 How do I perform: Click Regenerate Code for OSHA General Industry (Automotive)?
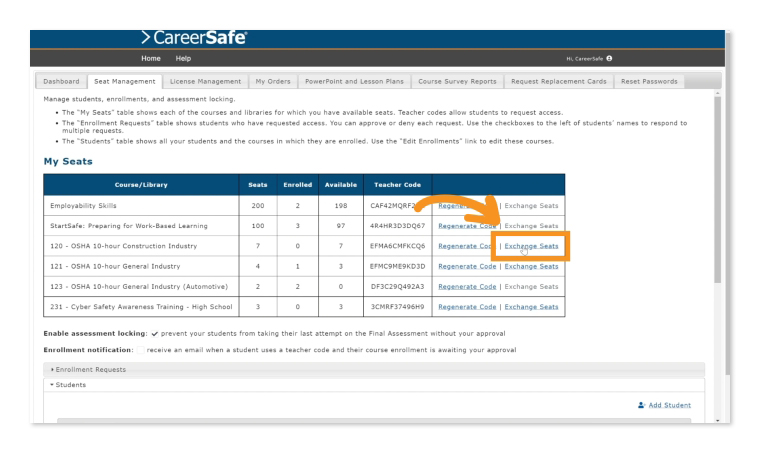click(x=467, y=287)
